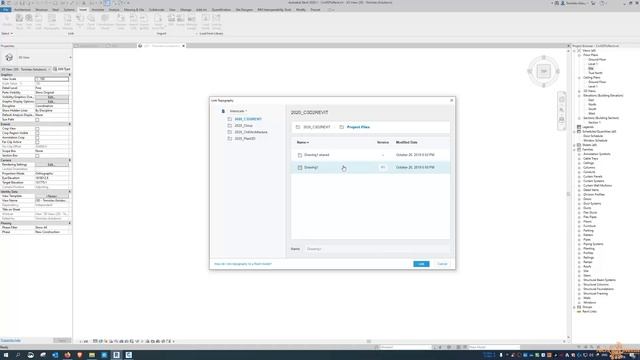640x360 pixels.
Task: Select the Drawing1 shared row in file list
Action: coord(371,155)
